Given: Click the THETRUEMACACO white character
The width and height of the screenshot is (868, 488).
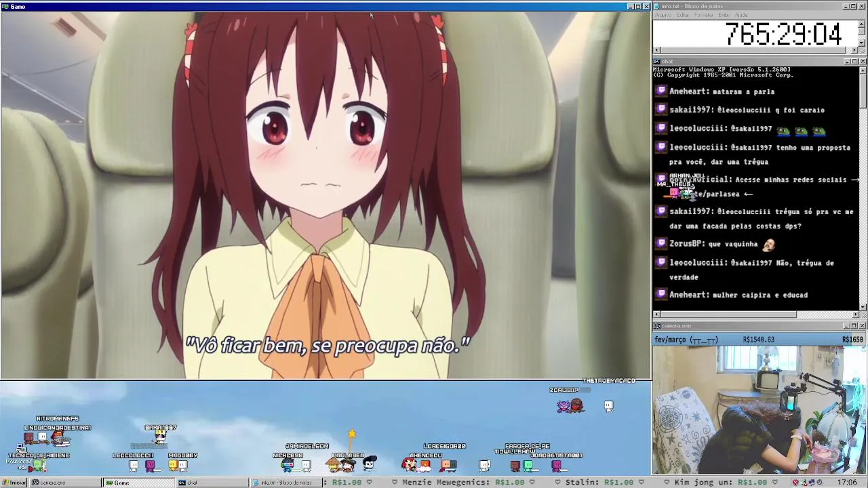Looking at the screenshot, I should pyautogui.click(x=608, y=405).
